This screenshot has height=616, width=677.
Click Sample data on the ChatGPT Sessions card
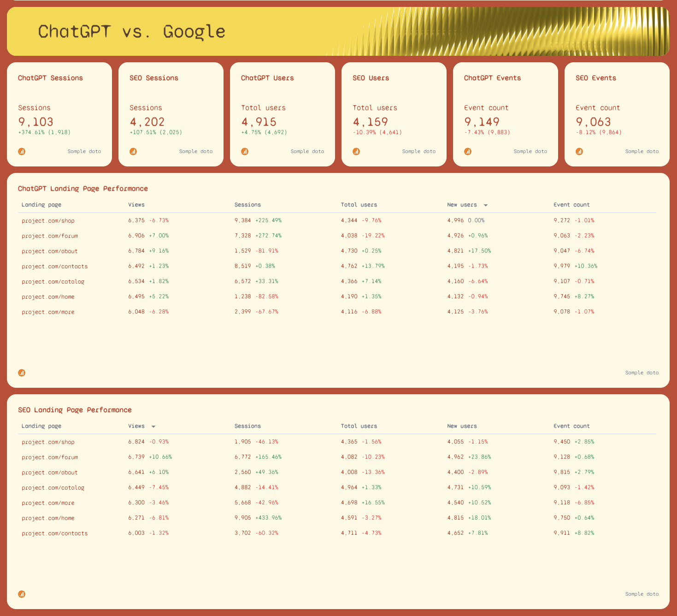pyautogui.click(x=84, y=151)
